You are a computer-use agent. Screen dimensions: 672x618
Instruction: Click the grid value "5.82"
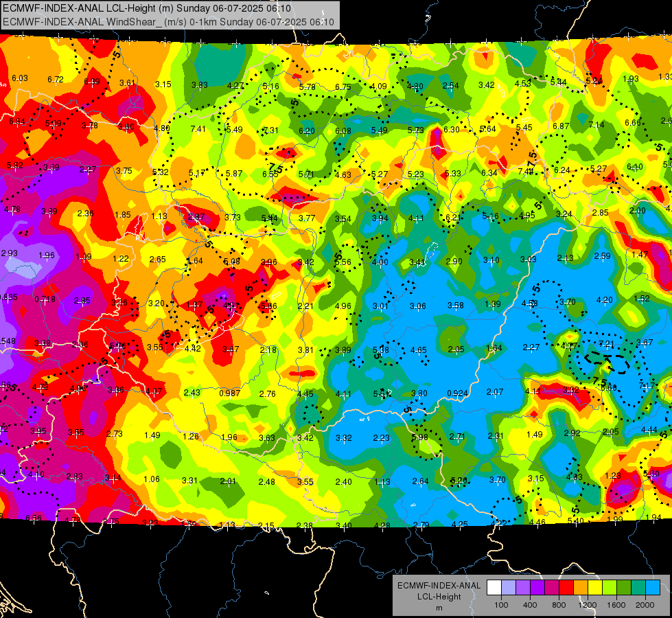click(x=15, y=165)
